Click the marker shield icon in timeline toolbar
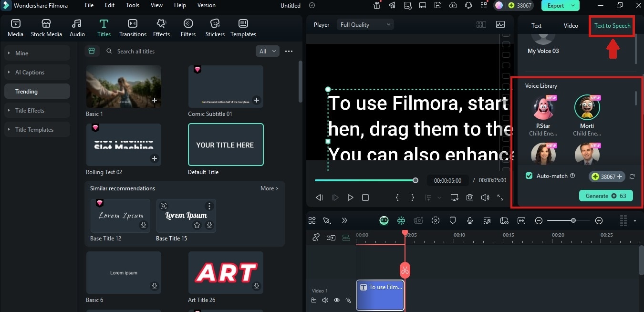The image size is (644, 312). pos(453,220)
